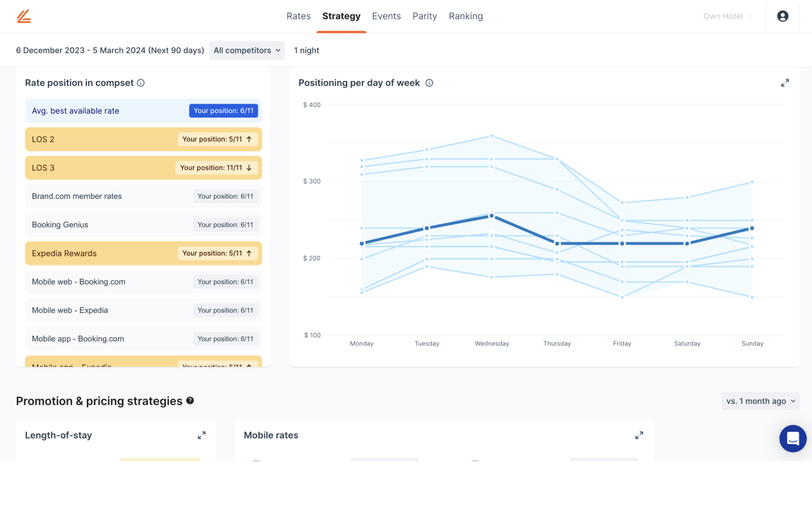Open the user account profile icon
Viewport: 812px width, 508px height.
pyautogui.click(x=782, y=16)
